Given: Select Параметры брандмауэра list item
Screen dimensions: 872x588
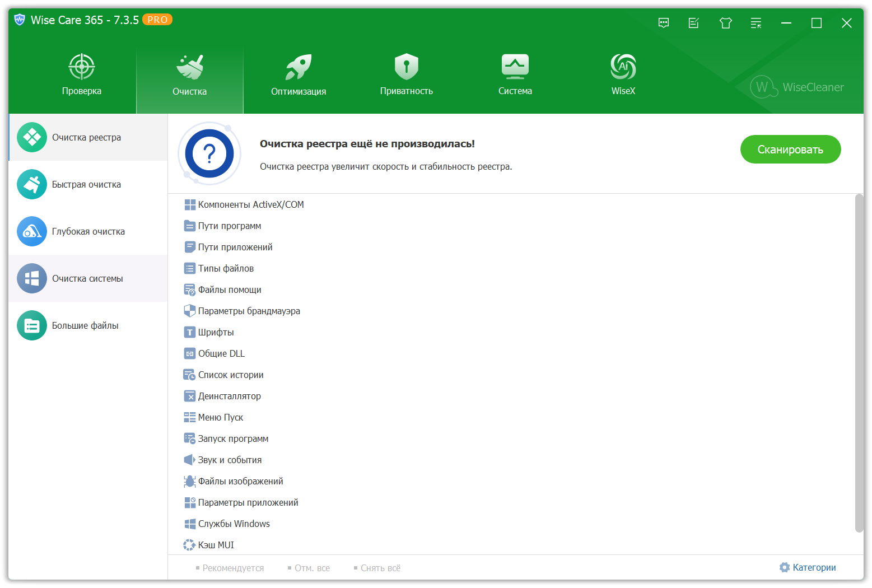Looking at the screenshot, I should [x=249, y=311].
